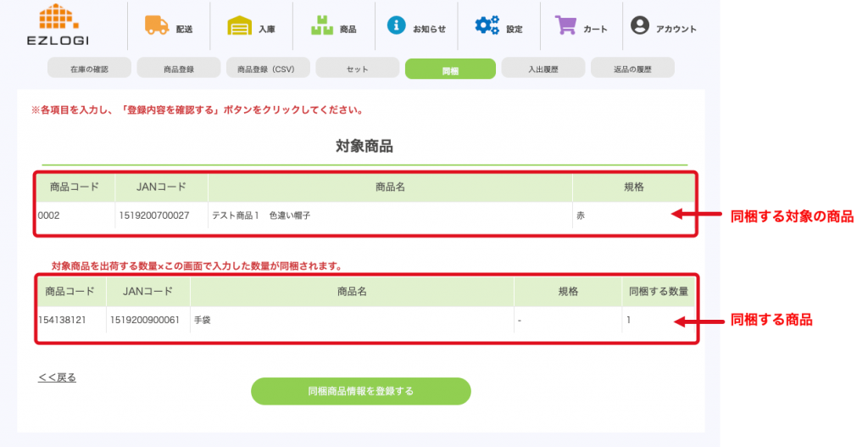Open the 配送 delivery truck icon
The height and width of the screenshot is (447, 868).
(156, 25)
